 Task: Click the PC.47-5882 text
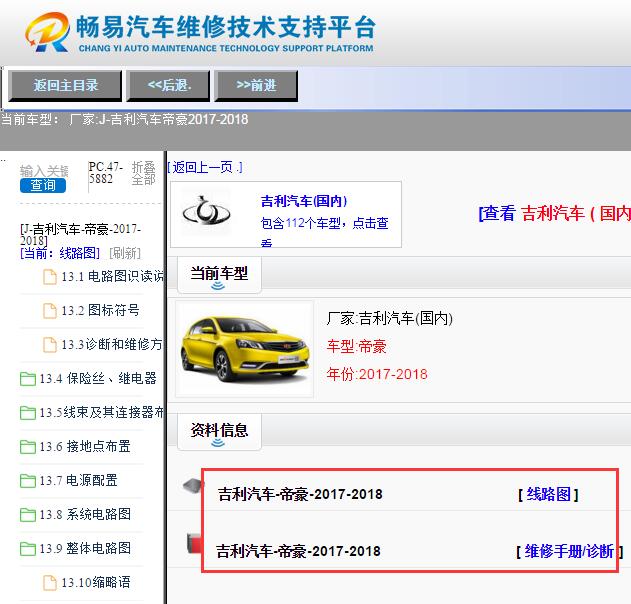pos(105,173)
